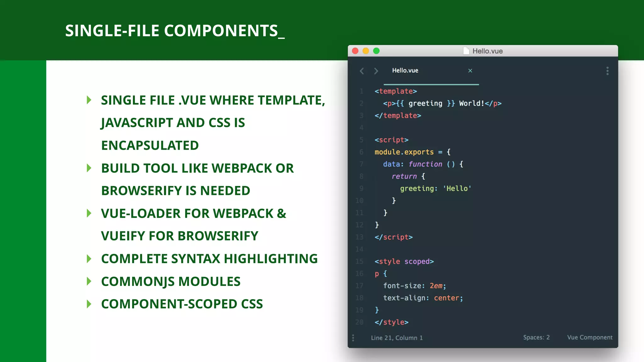Open the status bar side panel dots
644x362 pixels.
tap(353, 338)
